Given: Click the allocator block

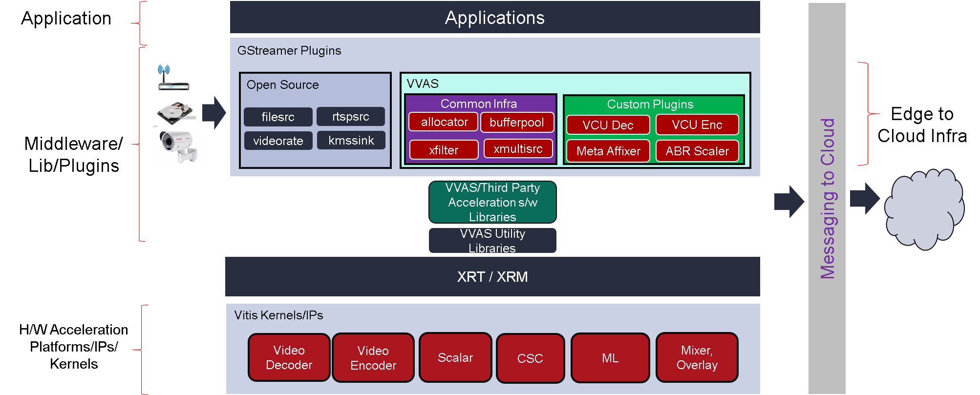Looking at the screenshot, I should (444, 122).
